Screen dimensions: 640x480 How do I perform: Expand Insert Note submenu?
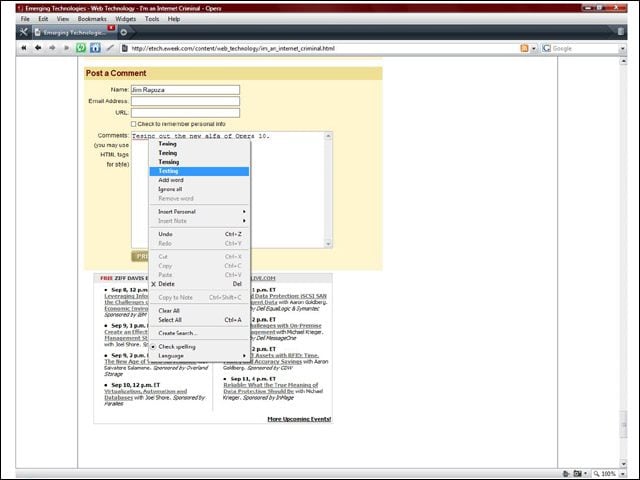[x=199, y=221]
